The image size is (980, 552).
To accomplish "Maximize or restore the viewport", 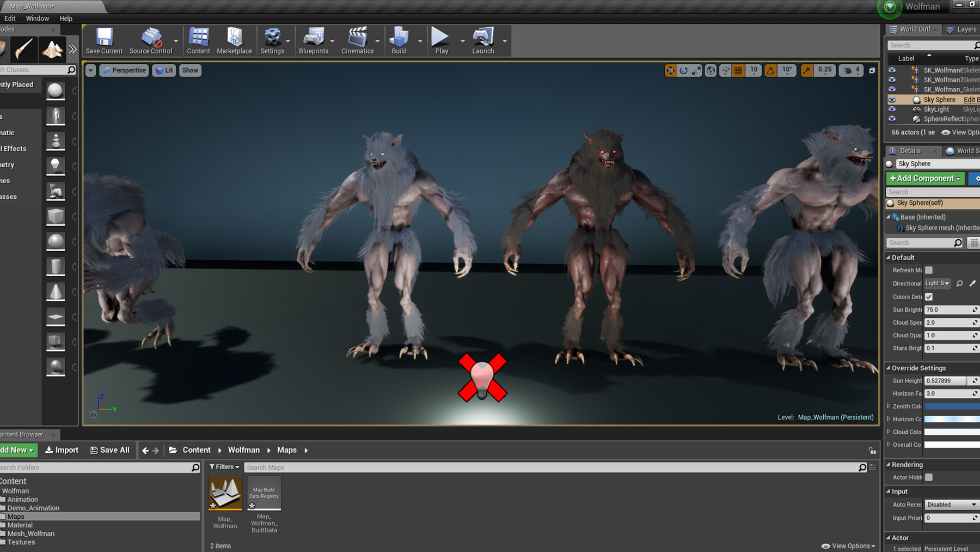I will 872,70.
